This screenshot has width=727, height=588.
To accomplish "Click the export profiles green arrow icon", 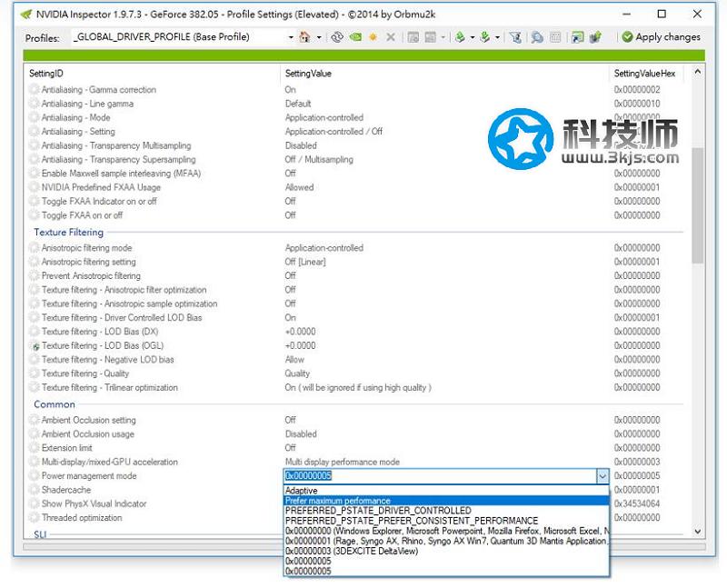I will [x=460, y=37].
